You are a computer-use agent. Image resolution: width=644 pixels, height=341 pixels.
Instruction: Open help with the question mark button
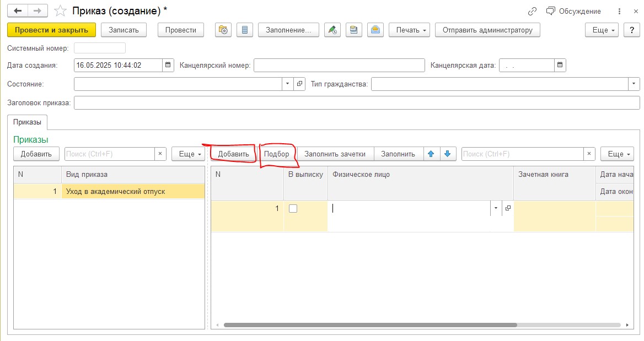point(632,30)
